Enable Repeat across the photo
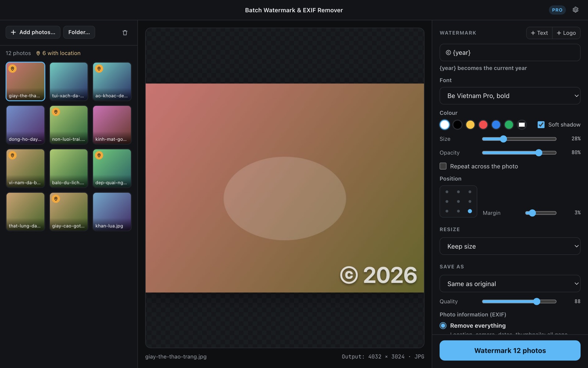 [443, 166]
